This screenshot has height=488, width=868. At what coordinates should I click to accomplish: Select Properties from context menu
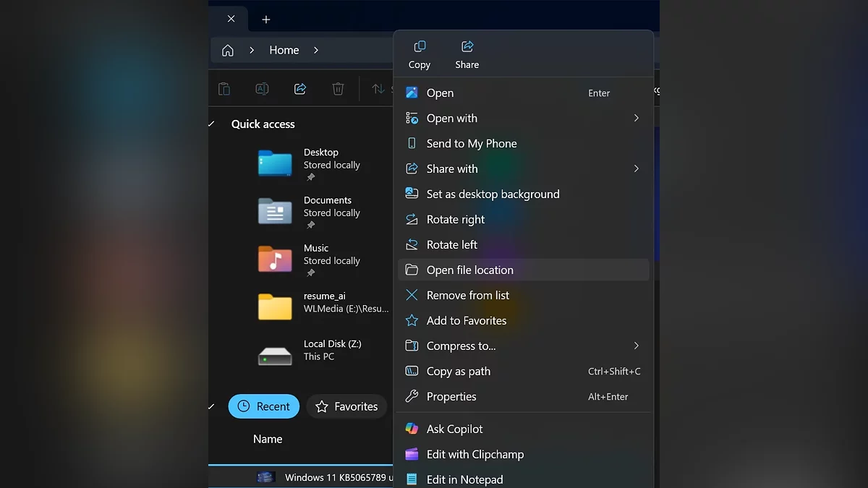pyautogui.click(x=451, y=397)
